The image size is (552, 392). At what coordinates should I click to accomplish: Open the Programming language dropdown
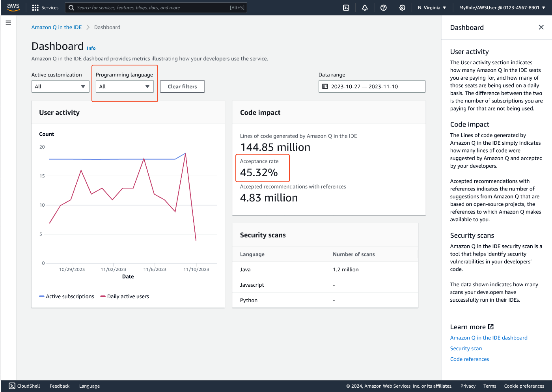point(125,86)
